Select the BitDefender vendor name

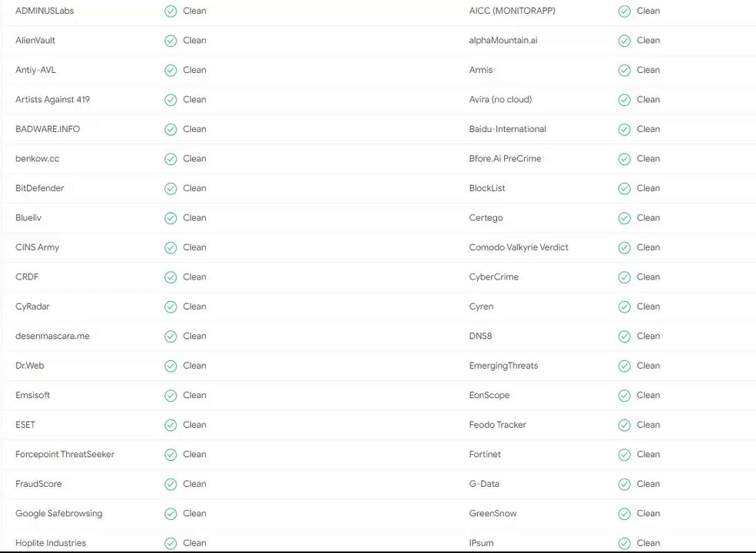coord(39,188)
